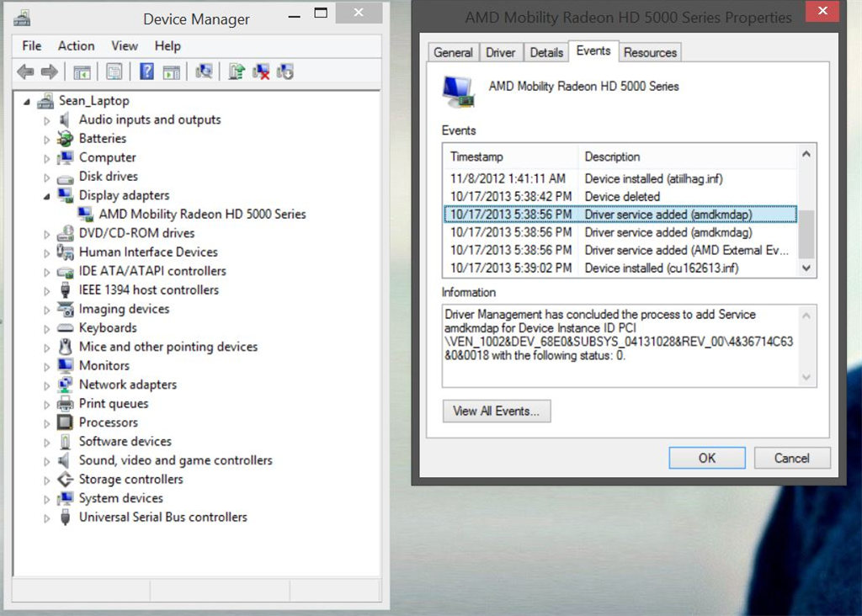This screenshot has width=862, height=616.
Task: Switch to the Resources tab
Action: click(x=651, y=53)
